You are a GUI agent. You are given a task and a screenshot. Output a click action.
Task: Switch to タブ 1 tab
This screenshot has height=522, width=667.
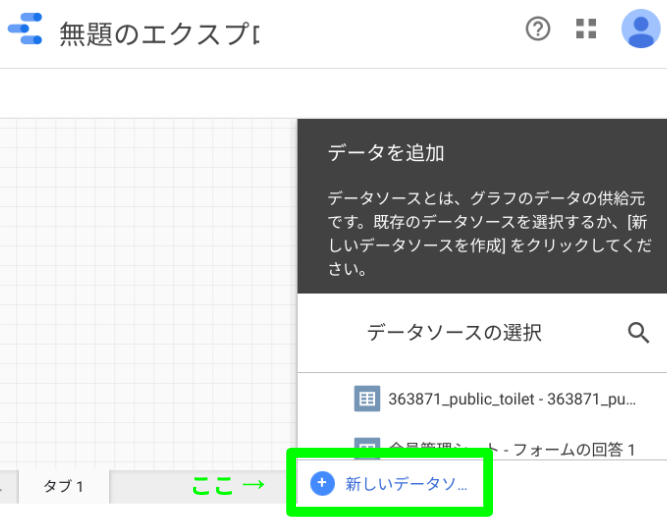[63, 486]
